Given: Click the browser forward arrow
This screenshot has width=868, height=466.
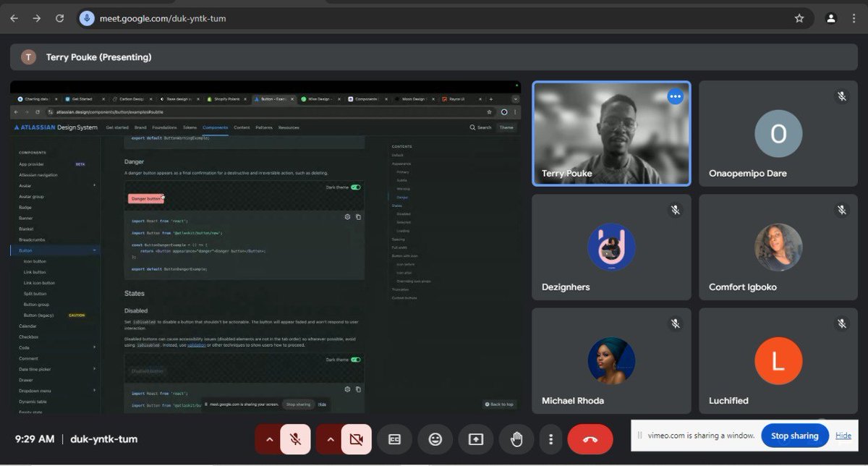Looking at the screenshot, I should pyautogui.click(x=36, y=18).
